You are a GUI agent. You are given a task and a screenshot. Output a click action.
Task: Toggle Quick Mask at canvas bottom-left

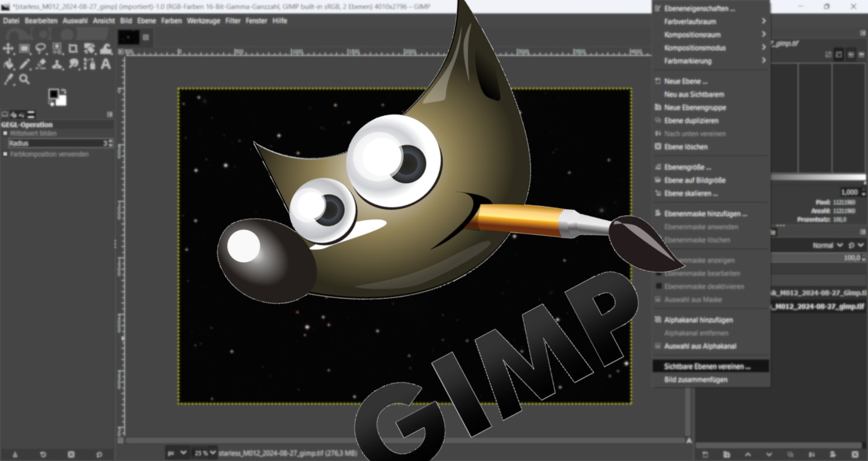pyautogui.click(x=120, y=440)
